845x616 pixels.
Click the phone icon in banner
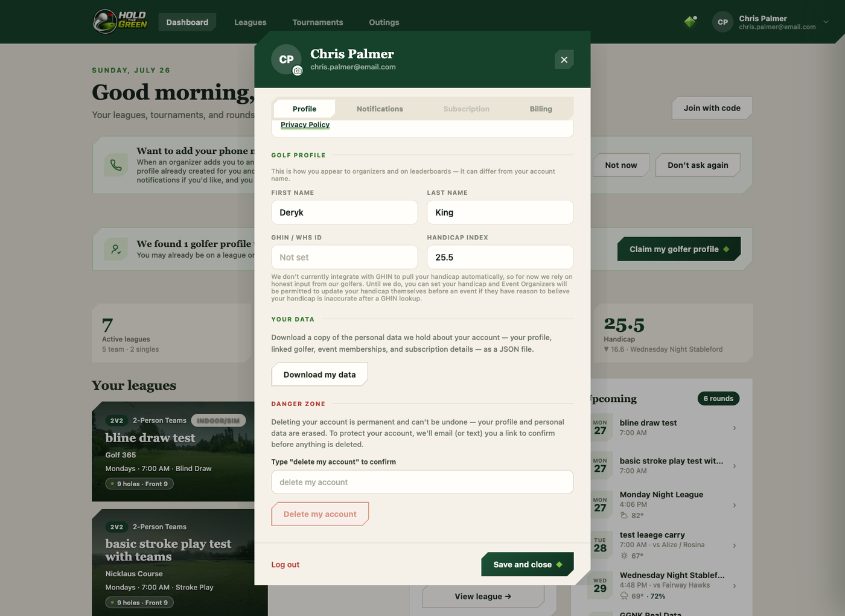click(x=116, y=165)
